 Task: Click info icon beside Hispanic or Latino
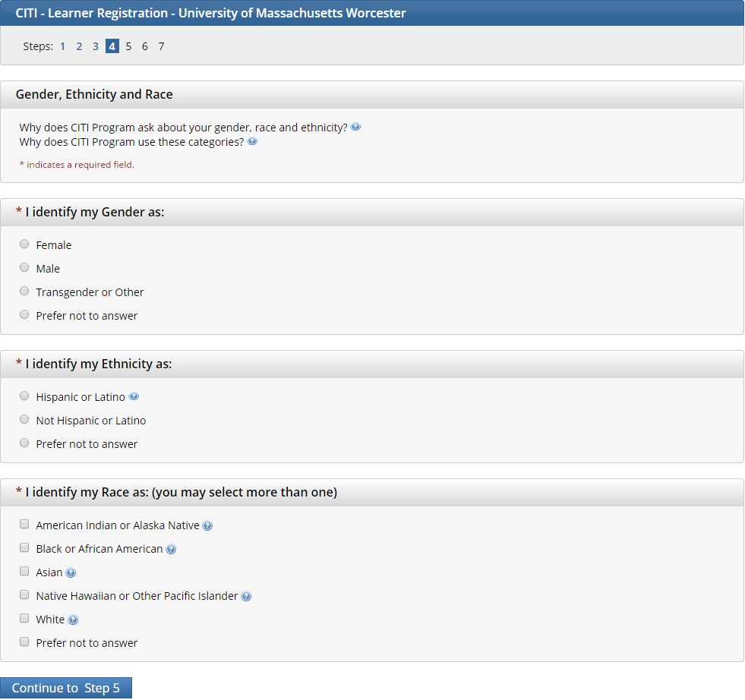[134, 397]
